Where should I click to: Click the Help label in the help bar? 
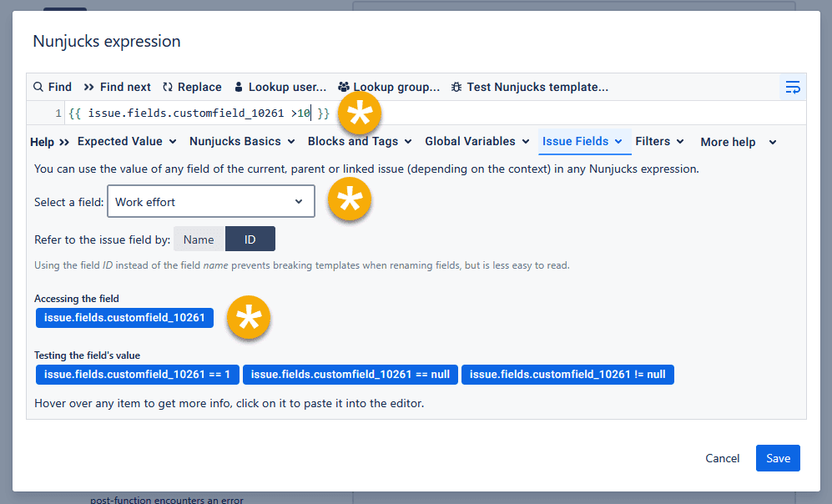tap(42, 142)
